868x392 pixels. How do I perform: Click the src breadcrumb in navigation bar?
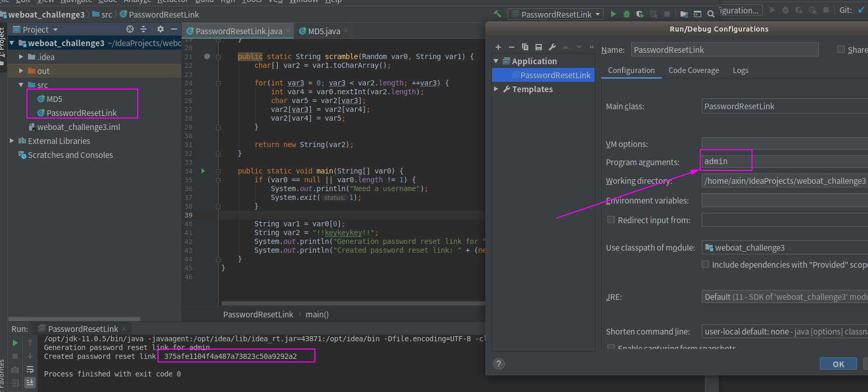pos(106,14)
